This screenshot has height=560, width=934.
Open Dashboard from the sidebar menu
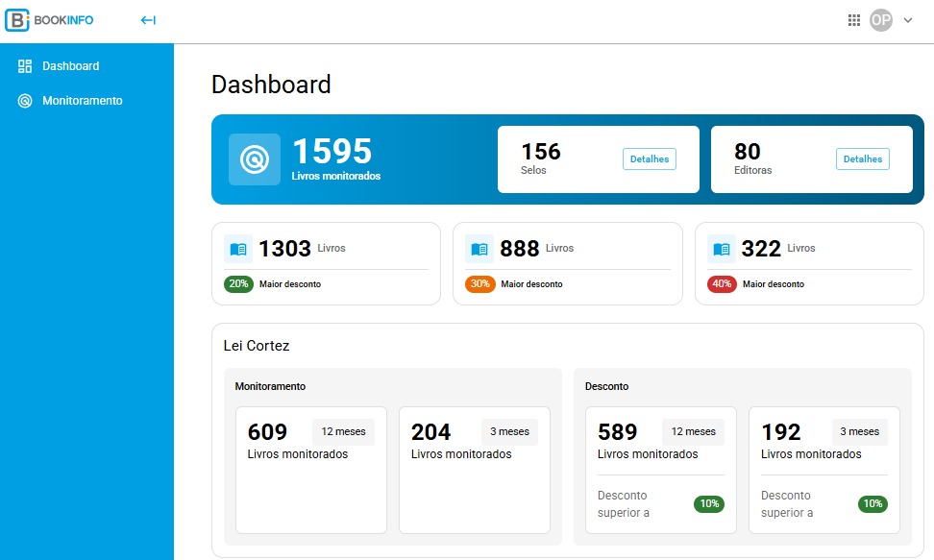point(70,66)
